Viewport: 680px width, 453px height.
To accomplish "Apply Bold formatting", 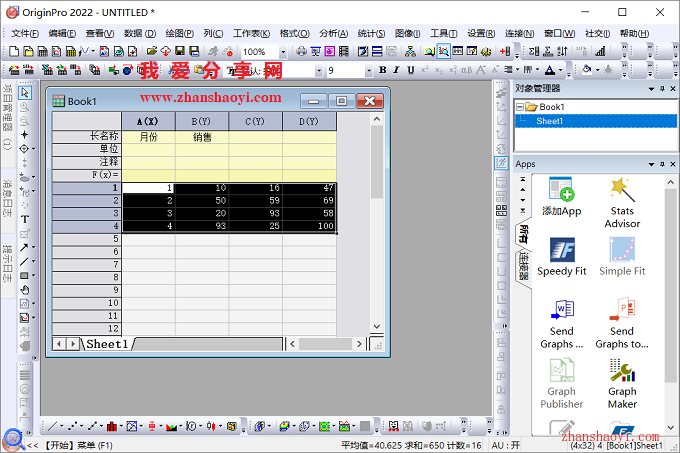I will [382, 70].
